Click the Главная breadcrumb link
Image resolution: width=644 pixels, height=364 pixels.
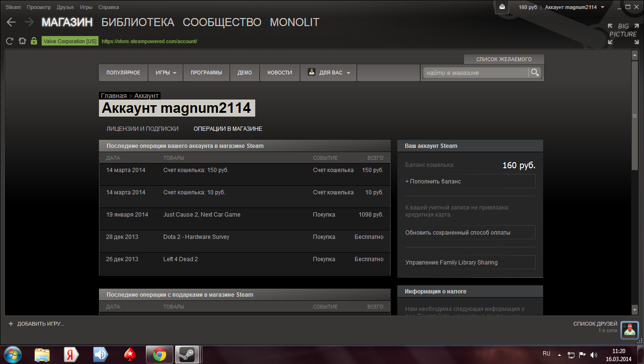pos(114,96)
